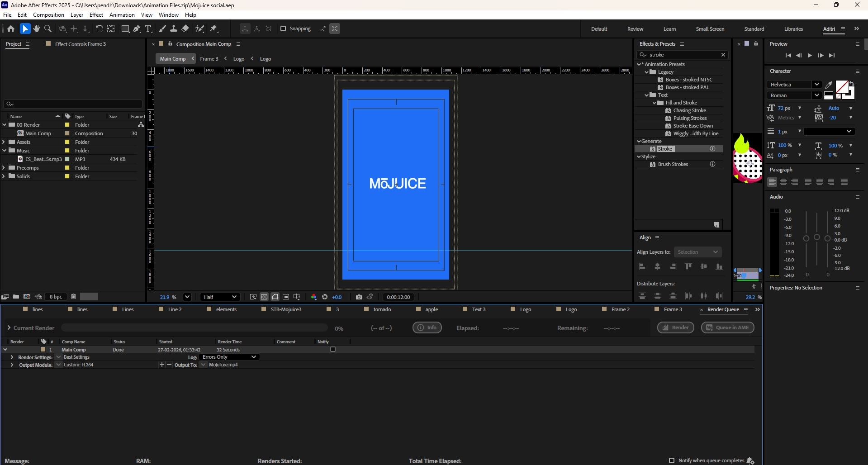Toggle the Local Axis Mode button
The width and height of the screenshot is (868, 465).
(245, 28)
